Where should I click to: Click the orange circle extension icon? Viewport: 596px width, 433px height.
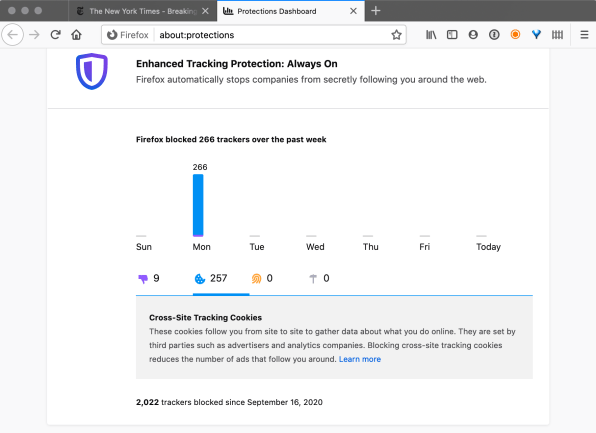click(x=515, y=35)
